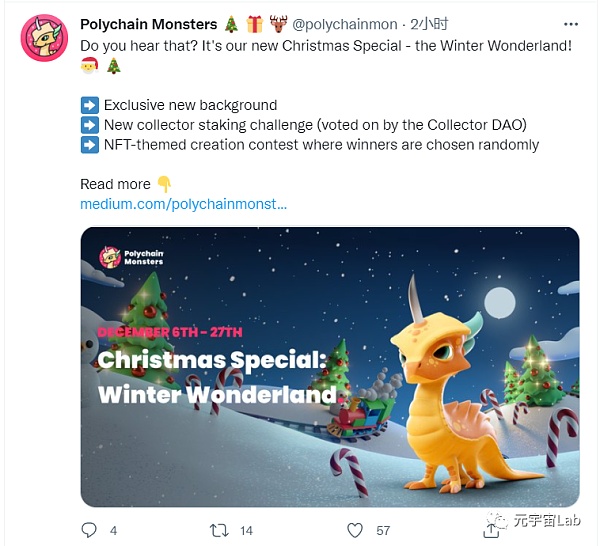
Task: Click the retweet count showing 14
Action: point(246,530)
